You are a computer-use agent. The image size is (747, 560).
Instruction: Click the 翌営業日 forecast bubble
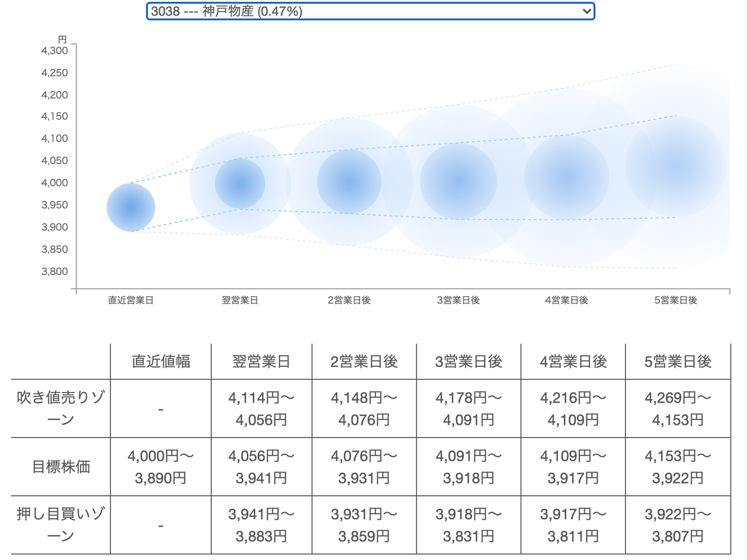pyautogui.click(x=240, y=183)
